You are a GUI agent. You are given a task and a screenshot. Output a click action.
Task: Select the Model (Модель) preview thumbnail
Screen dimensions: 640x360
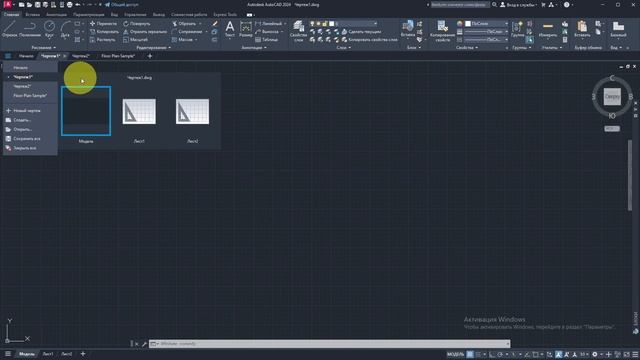pyautogui.click(x=86, y=111)
